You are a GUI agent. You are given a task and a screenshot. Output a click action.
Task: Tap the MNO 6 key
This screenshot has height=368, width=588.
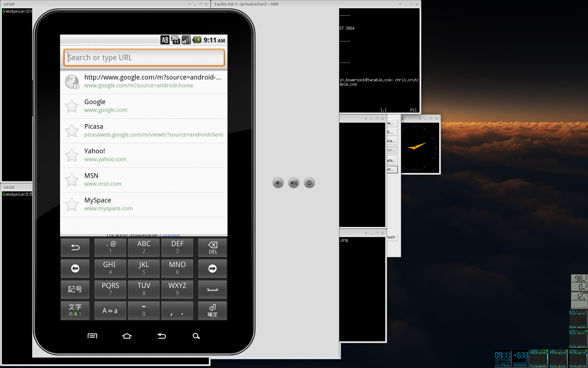(x=177, y=269)
